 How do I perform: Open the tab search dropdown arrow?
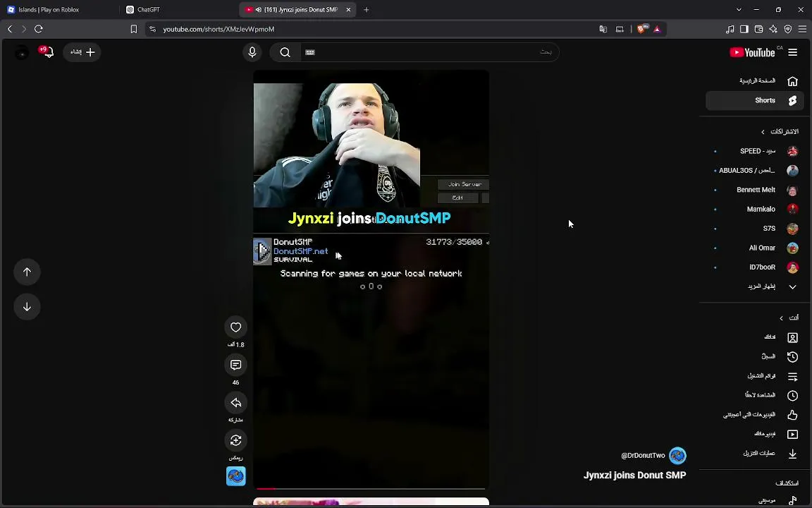point(739,9)
